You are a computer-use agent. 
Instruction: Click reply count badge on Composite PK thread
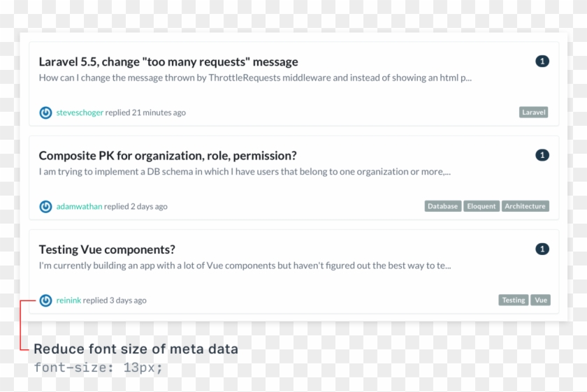(542, 155)
